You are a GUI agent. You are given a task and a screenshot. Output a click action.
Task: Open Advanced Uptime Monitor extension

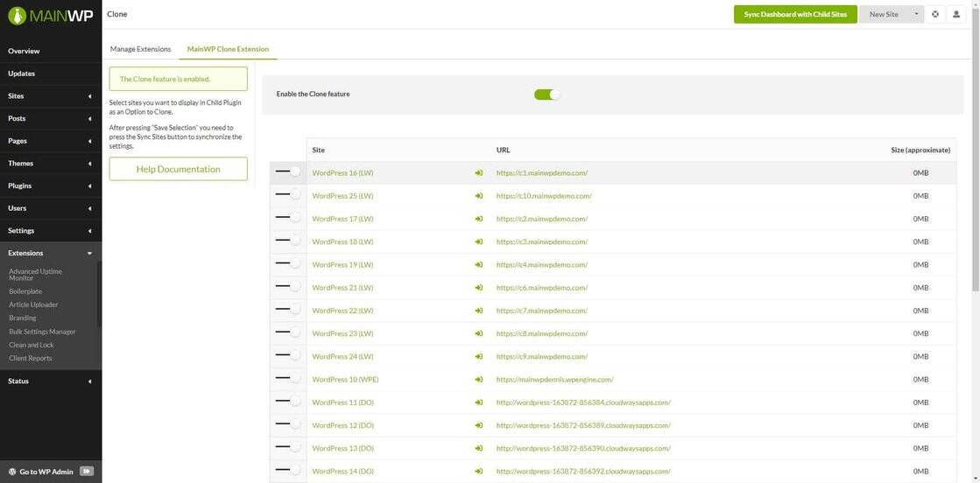click(x=36, y=275)
